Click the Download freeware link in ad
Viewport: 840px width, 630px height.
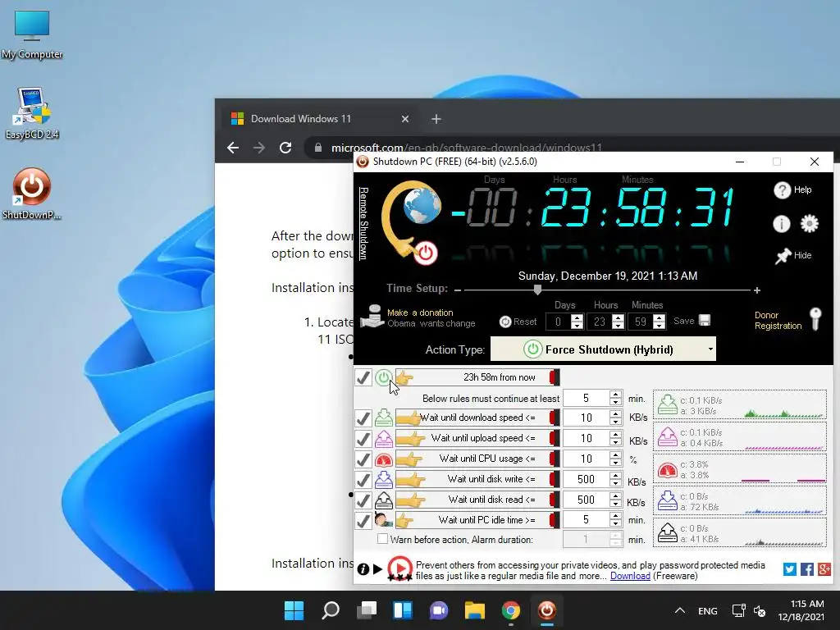[x=630, y=576]
